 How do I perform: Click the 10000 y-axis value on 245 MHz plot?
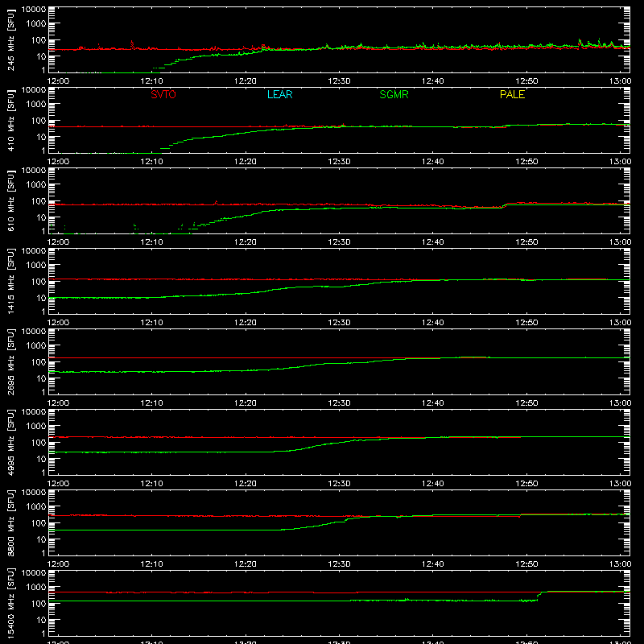(34, 10)
